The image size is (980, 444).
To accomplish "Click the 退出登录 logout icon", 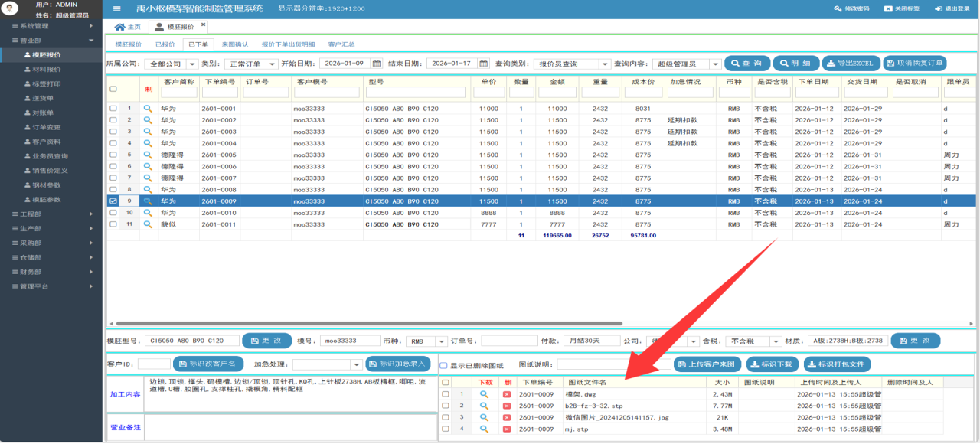I will coord(939,8).
